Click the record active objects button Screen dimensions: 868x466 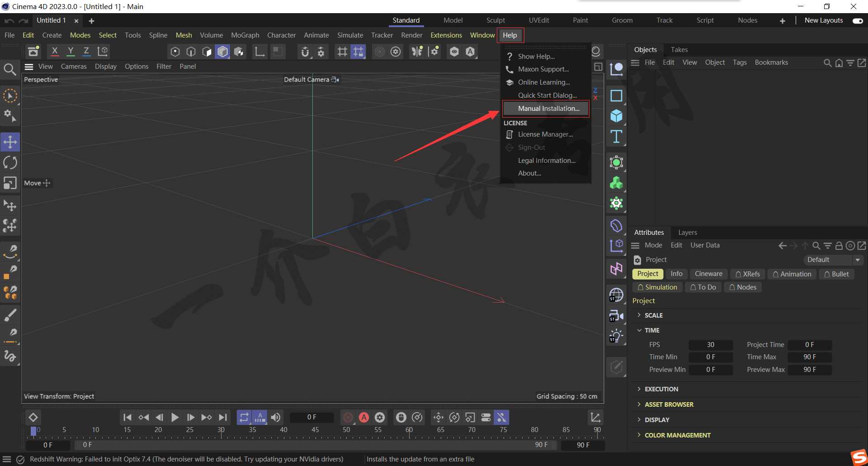pyautogui.click(x=348, y=417)
